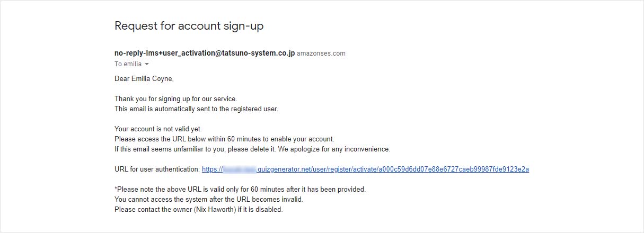Click the 'URL for user authentication:' label

point(157,169)
